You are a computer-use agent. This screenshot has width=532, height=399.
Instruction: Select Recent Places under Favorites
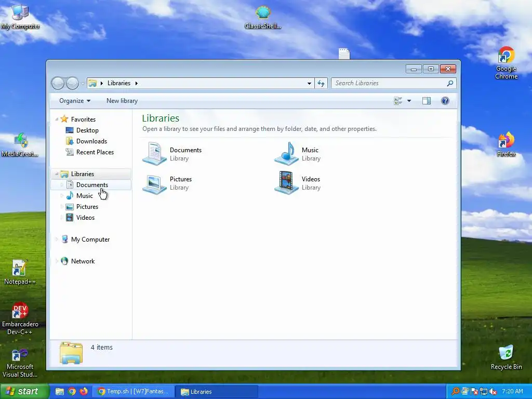pyautogui.click(x=95, y=152)
